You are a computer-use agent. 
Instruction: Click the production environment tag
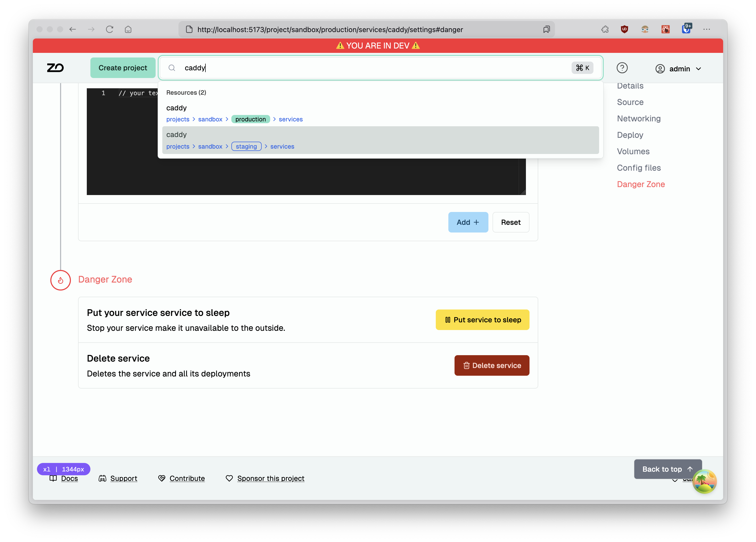250,119
